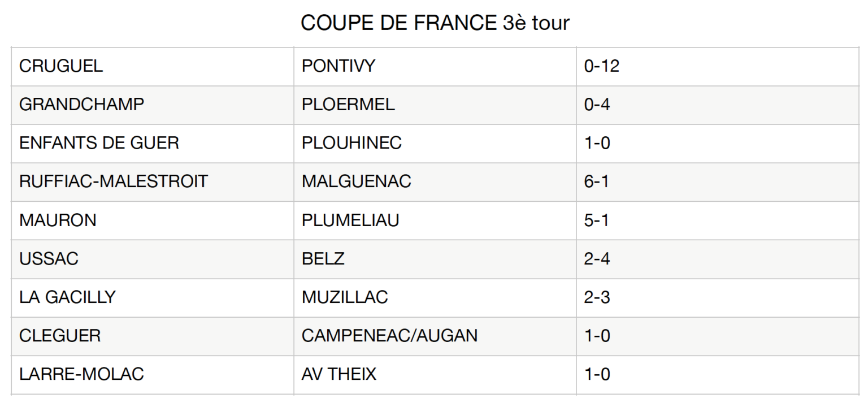Click the COUPE DE FRANCE 3è tour title
This screenshot has width=868, height=407.
pyautogui.click(x=435, y=23)
